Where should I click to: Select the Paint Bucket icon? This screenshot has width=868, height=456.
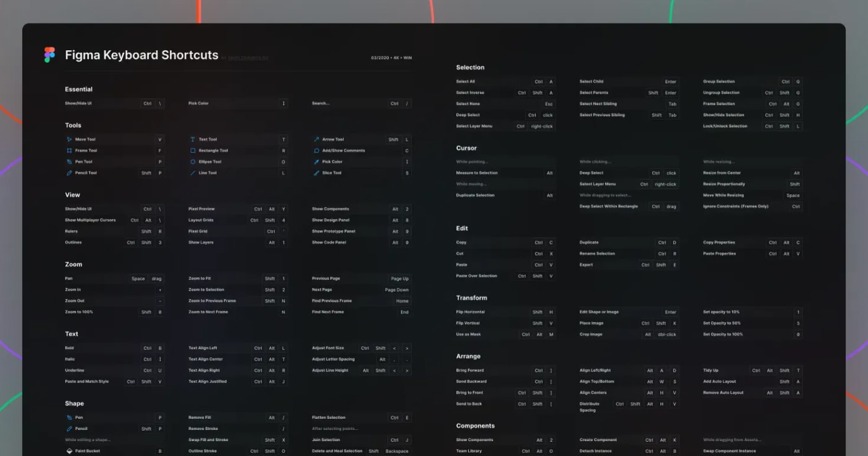point(70,451)
